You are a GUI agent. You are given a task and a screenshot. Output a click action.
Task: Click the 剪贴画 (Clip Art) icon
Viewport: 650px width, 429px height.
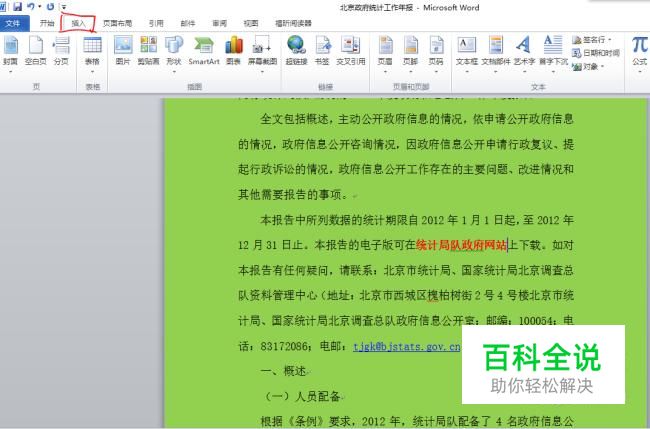click(148, 45)
